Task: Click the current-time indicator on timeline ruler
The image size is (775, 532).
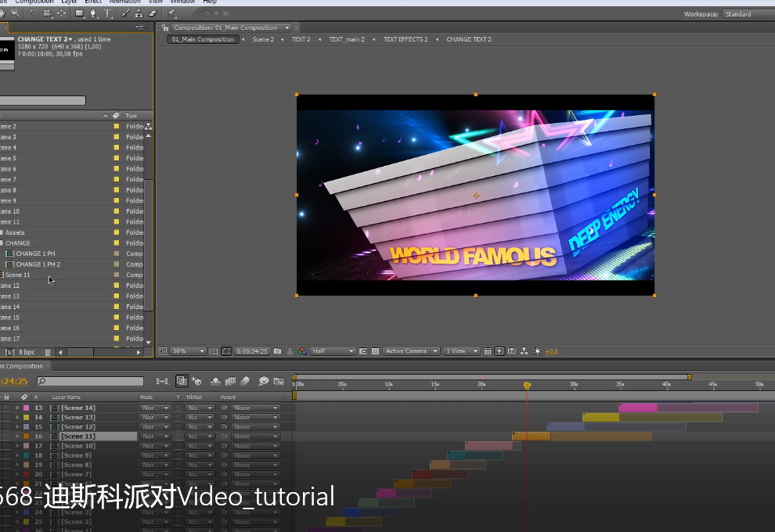Action: (527, 385)
